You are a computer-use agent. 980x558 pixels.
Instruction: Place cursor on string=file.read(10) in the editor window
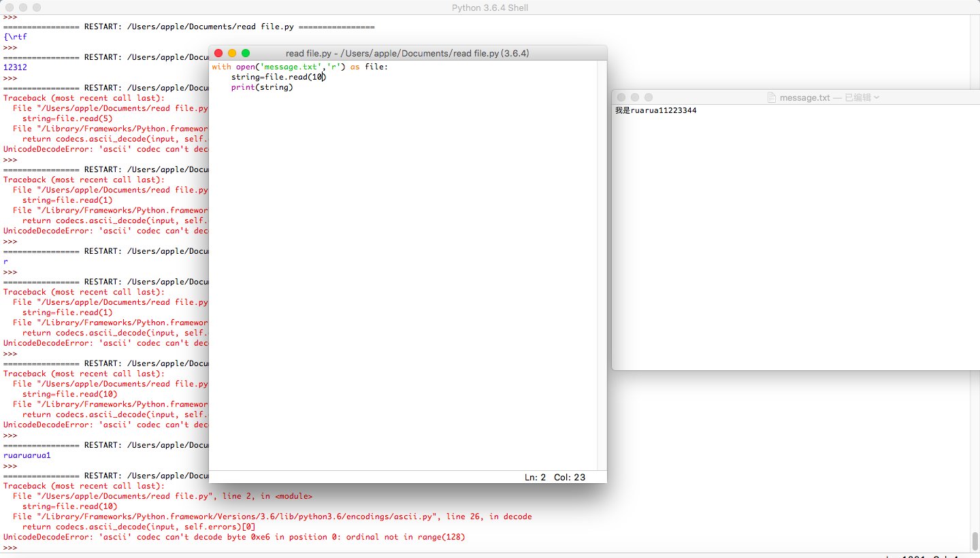(278, 77)
